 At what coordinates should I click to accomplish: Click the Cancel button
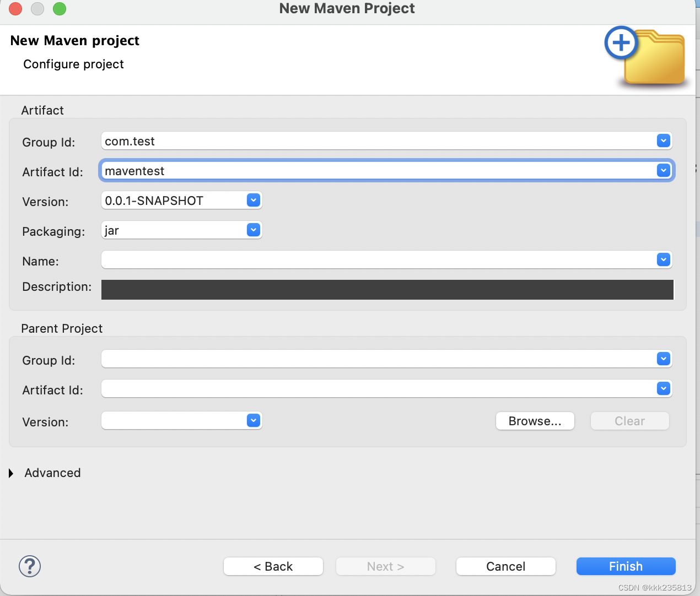(x=505, y=566)
